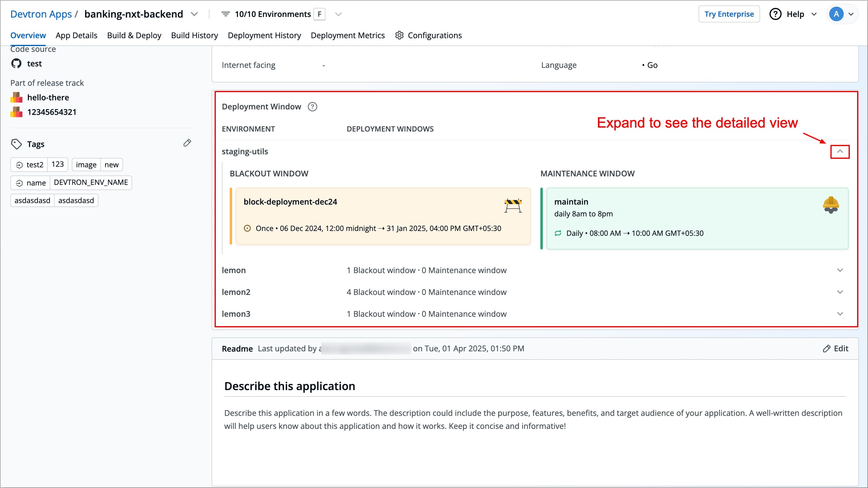
Task: Open the banking-nxt-backend app switcher dropdown
Action: tap(194, 14)
